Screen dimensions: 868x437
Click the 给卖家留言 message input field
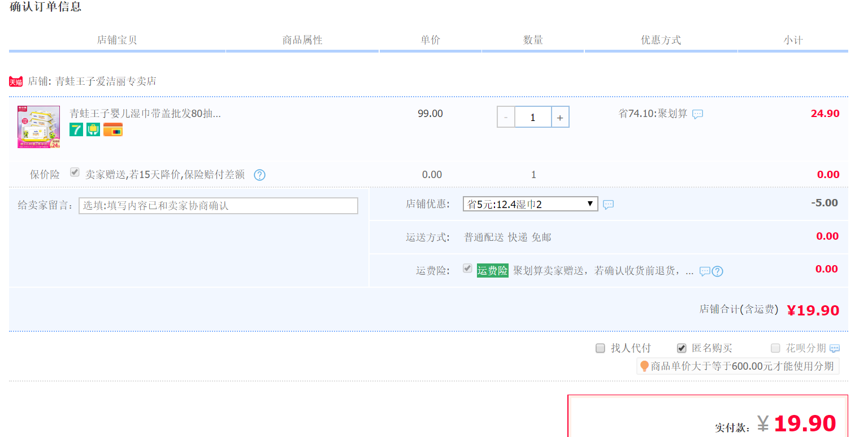click(218, 206)
